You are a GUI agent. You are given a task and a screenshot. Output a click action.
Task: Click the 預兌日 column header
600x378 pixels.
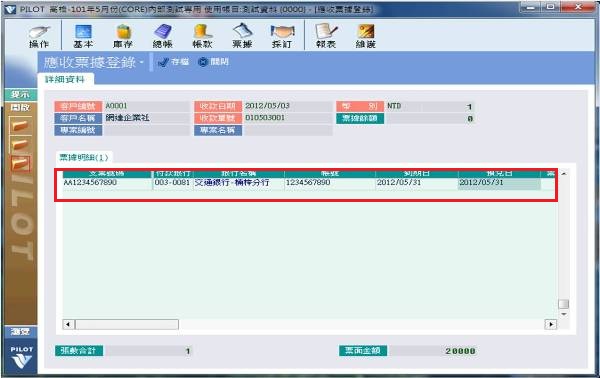[499, 174]
